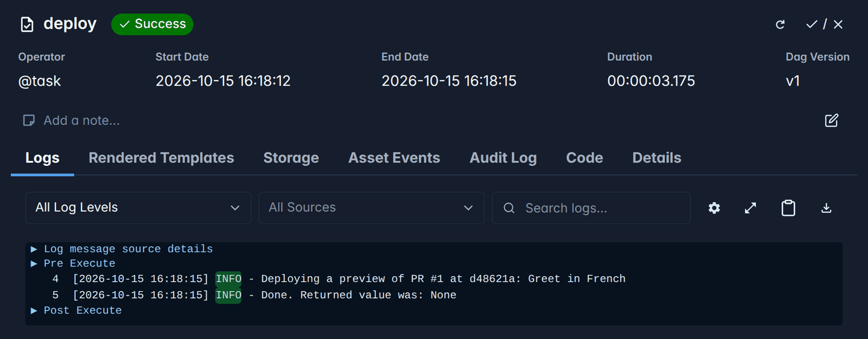The width and height of the screenshot is (868, 339).
Task: Select start date 2026-10-15 16:18:12
Action: 223,81
